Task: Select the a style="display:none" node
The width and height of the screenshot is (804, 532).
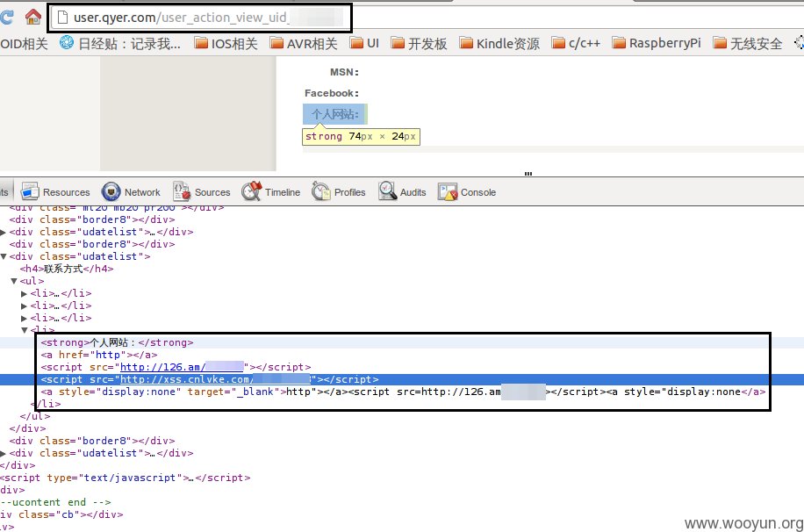Action: (403, 392)
